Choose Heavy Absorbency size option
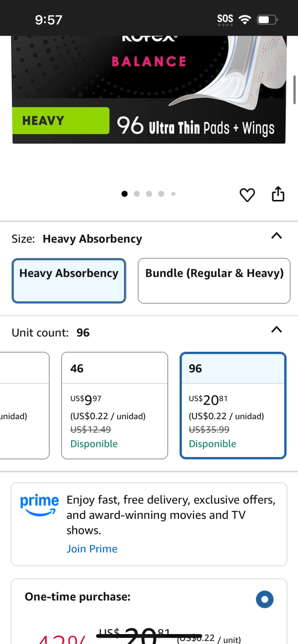 (69, 280)
